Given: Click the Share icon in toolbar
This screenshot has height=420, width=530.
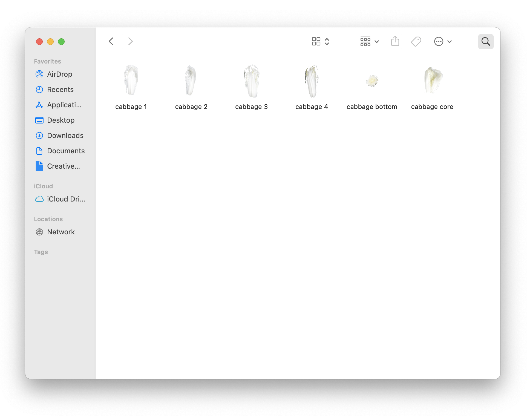Looking at the screenshot, I should 395,41.
